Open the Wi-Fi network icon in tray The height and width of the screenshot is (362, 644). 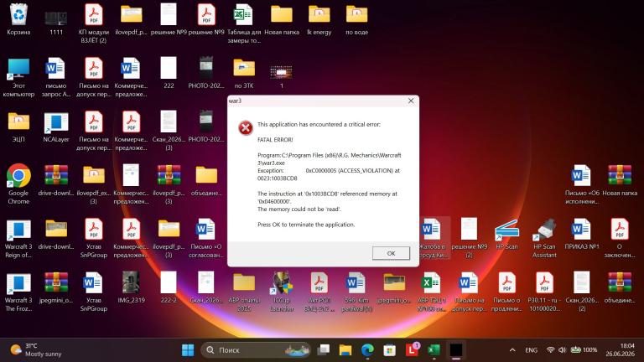pos(551,349)
